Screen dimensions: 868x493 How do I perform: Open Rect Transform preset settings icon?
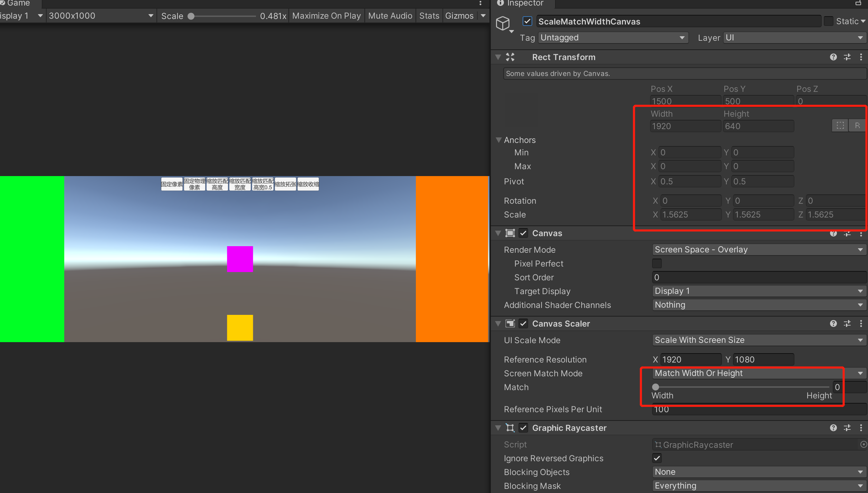[847, 57]
